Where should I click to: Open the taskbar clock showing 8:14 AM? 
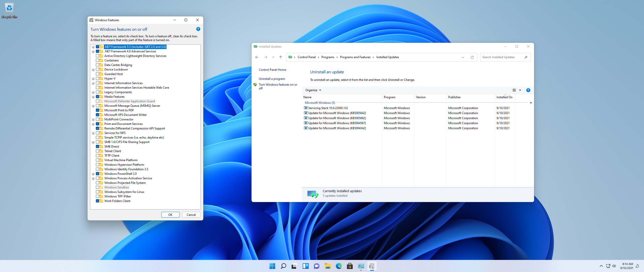pos(627,266)
